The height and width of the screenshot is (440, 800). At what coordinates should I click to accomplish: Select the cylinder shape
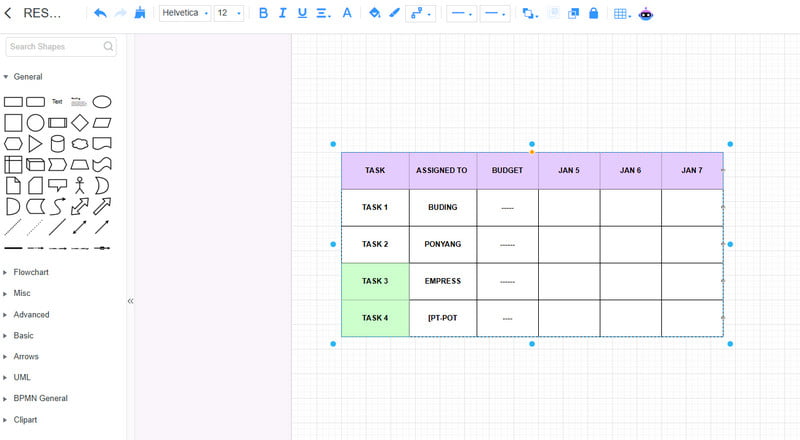[58, 144]
